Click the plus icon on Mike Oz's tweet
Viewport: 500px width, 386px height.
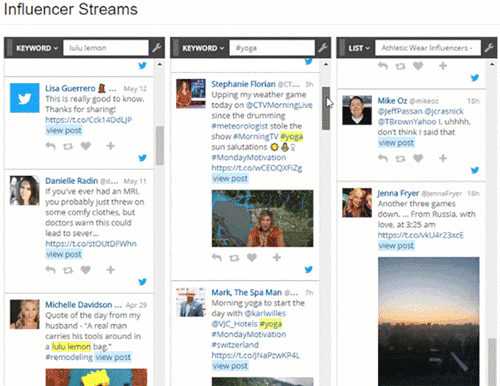click(443, 158)
